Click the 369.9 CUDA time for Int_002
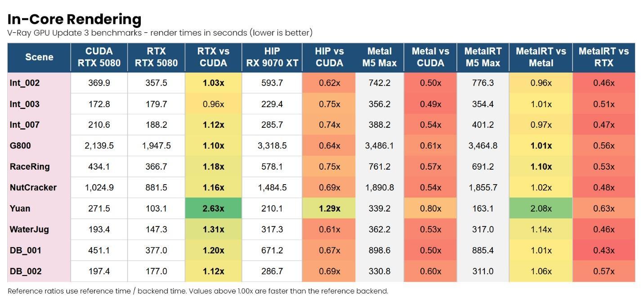Image resolution: width=644 pixels, height=298 pixels. 99,83
